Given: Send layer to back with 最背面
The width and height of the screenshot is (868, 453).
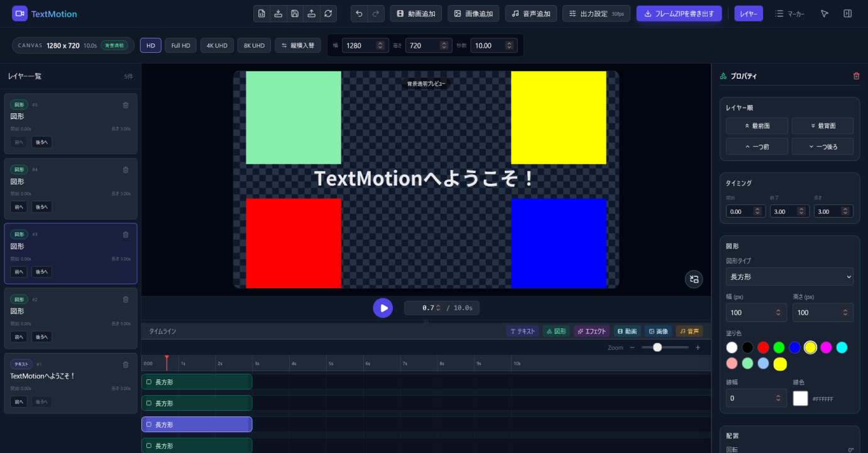Looking at the screenshot, I should (x=823, y=126).
